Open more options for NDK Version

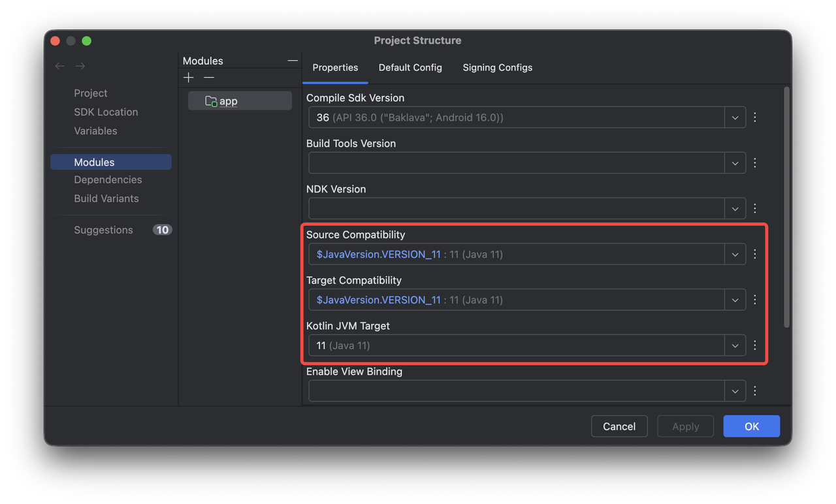[x=755, y=208]
